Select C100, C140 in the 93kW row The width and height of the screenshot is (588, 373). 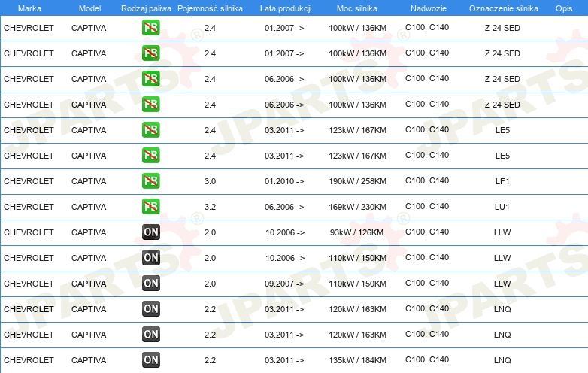point(427,232)
